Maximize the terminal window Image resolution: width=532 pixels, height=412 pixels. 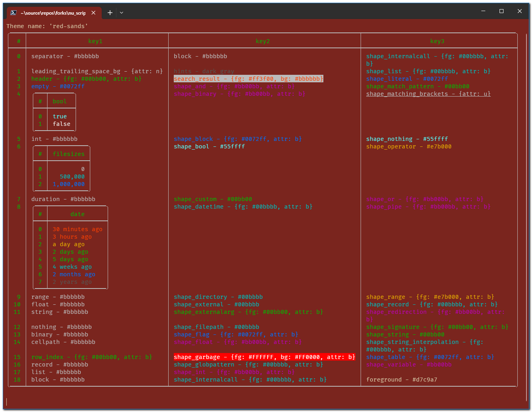[x=502, y=11]
